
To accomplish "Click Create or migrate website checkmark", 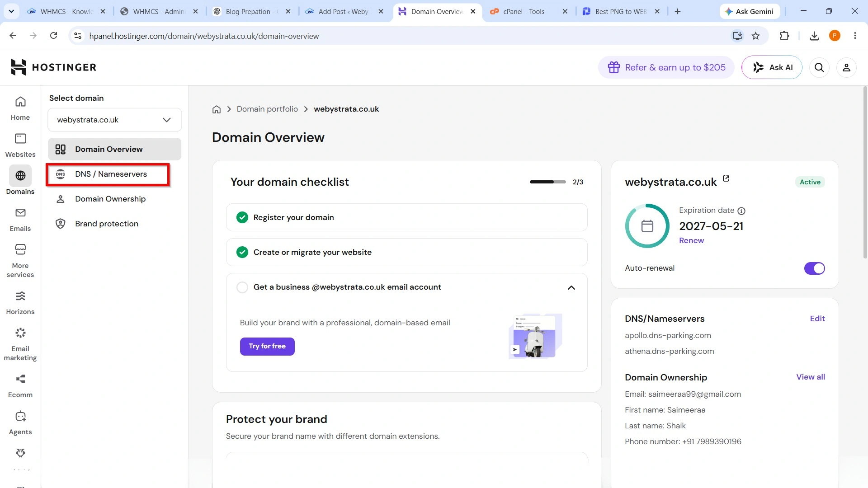I will [x=242, y=252].
